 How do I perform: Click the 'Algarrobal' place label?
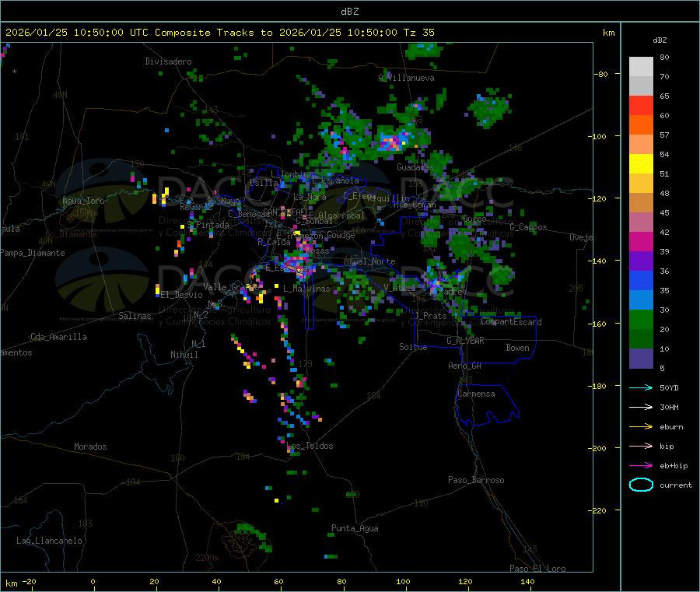tap(341, 215)
